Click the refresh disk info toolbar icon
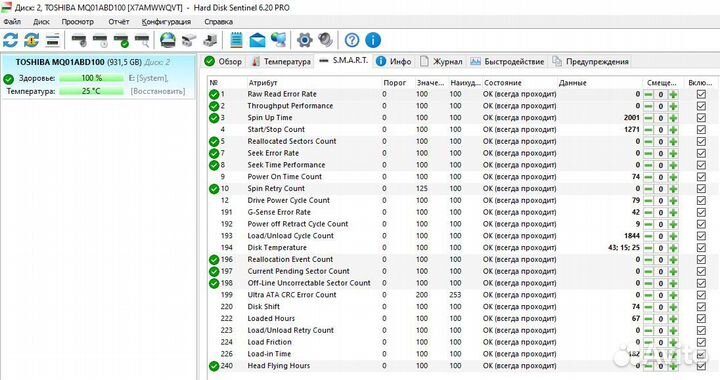Viewport: 720px width, 380px height. (x=10, y=40)
